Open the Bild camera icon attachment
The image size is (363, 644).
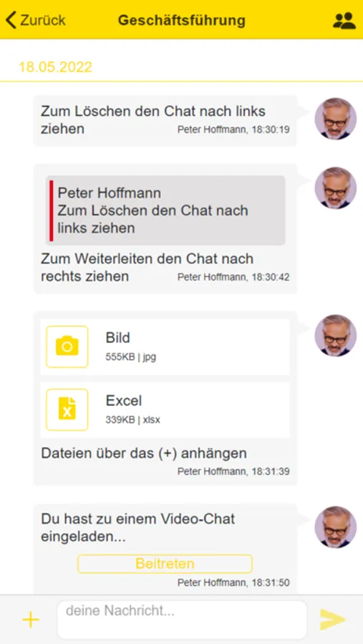pos(67,346)
